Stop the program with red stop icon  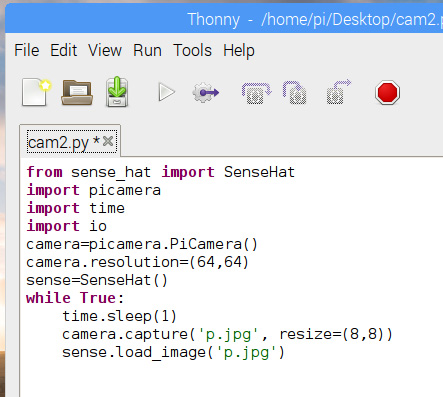pos(387,92)
